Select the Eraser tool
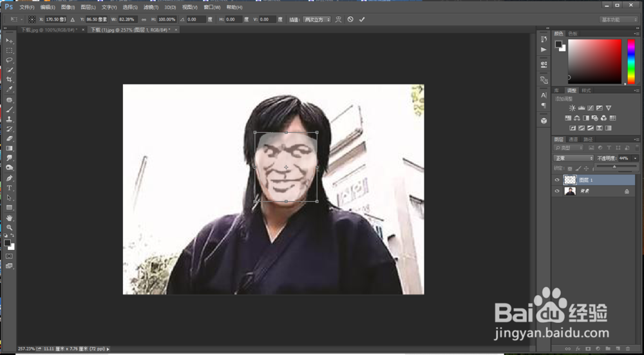 pos(9,139)
